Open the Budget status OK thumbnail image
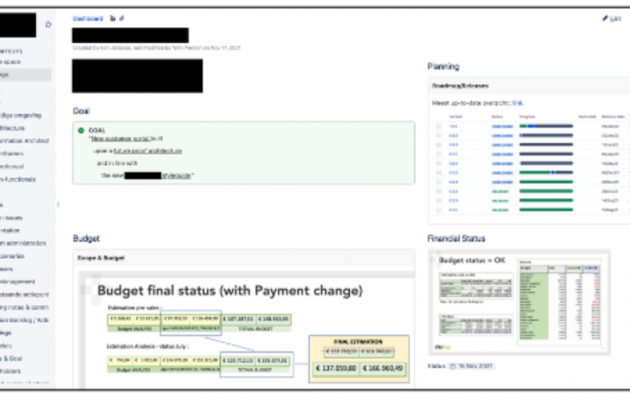 (x=520, y=302)
